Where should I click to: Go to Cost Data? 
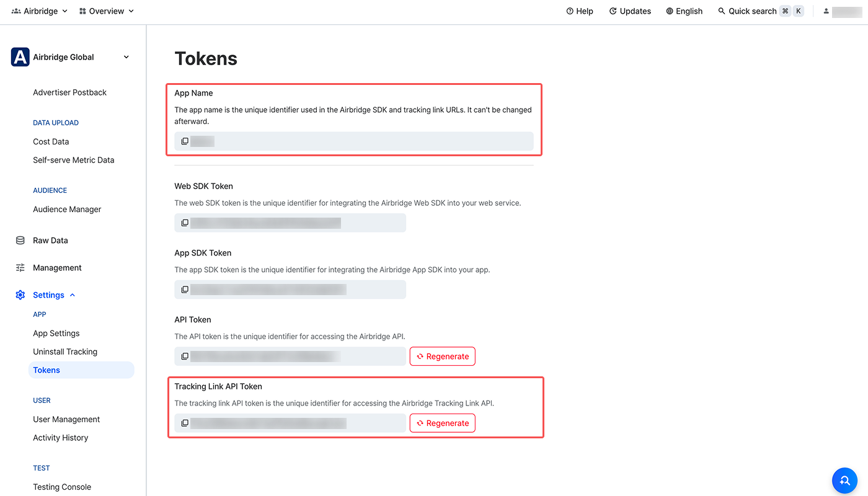tap(51, 141)
